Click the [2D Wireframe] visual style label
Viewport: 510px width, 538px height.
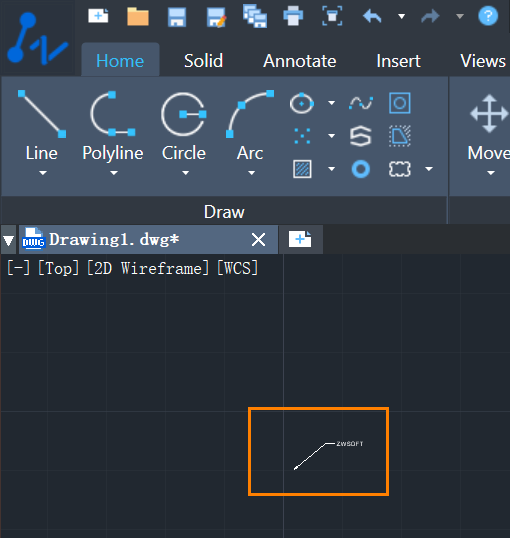click(148, 268)
